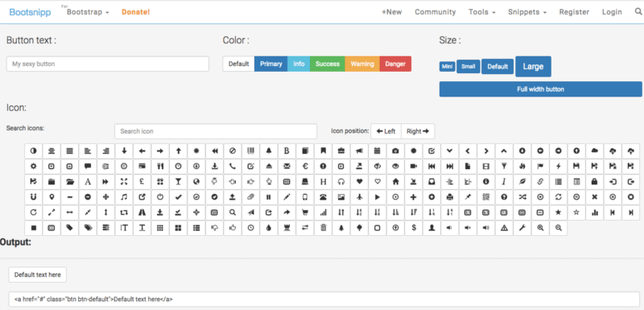Image resolution: width=644 pixels, height=310 pixels.
Task: Select the bell icon
Action: click(269, 151)
